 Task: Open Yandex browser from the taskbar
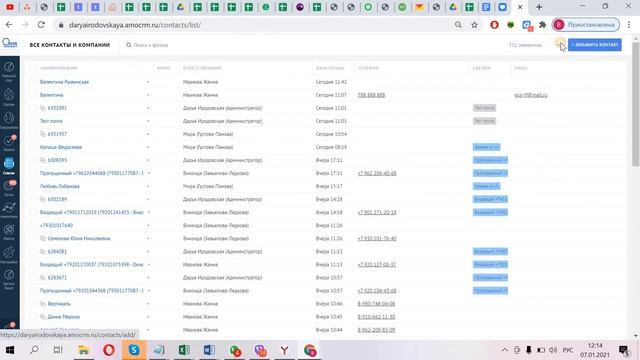(284, 350)
